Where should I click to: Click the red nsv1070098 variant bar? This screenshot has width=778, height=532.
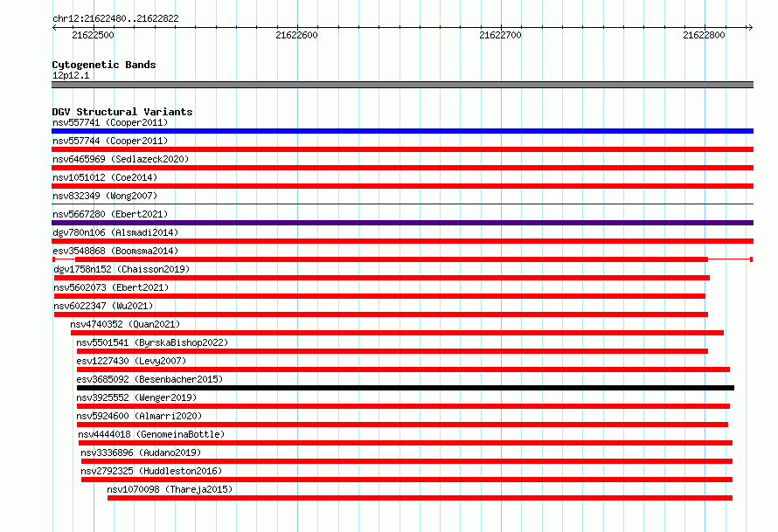click(x=420, y=498)
